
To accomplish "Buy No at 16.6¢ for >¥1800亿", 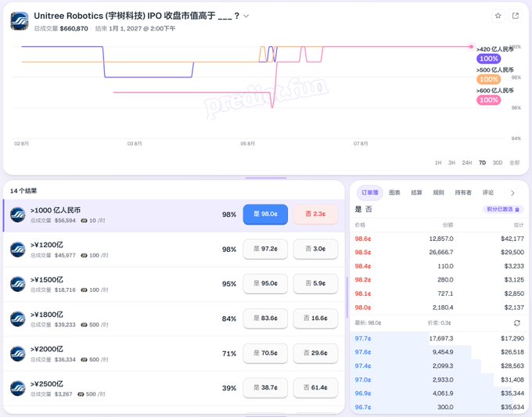I will tap(315, 318).
